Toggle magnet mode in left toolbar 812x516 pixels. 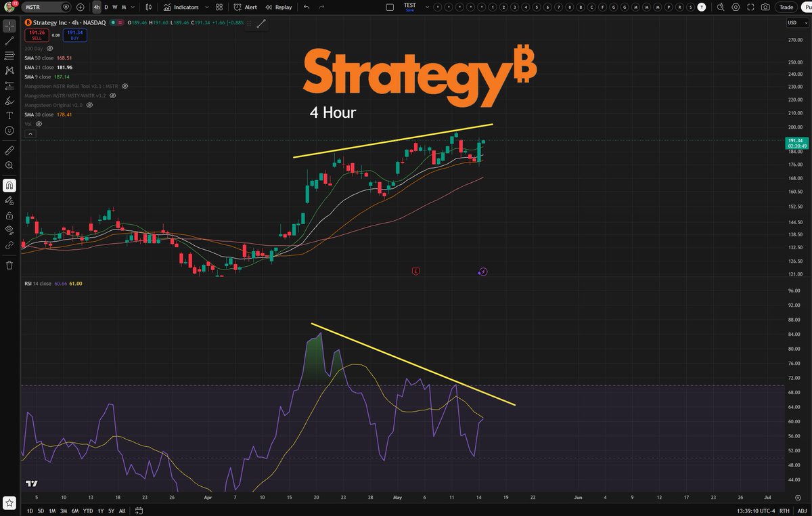(9, 185)
